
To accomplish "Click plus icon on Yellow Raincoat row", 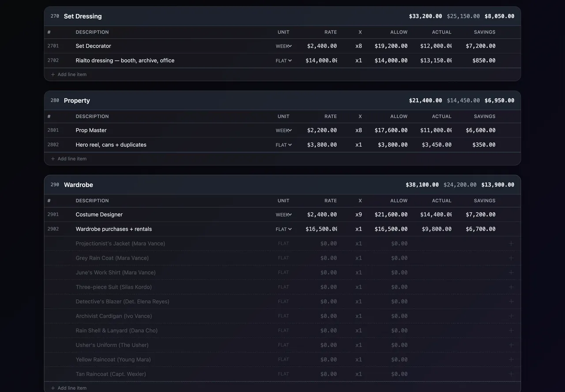I will click(511, 359).
